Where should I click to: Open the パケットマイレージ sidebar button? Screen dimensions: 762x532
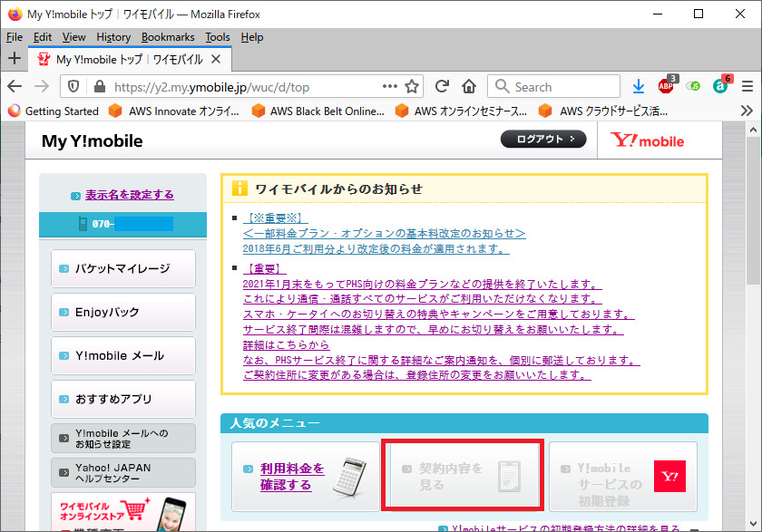[x=123, y=268]
